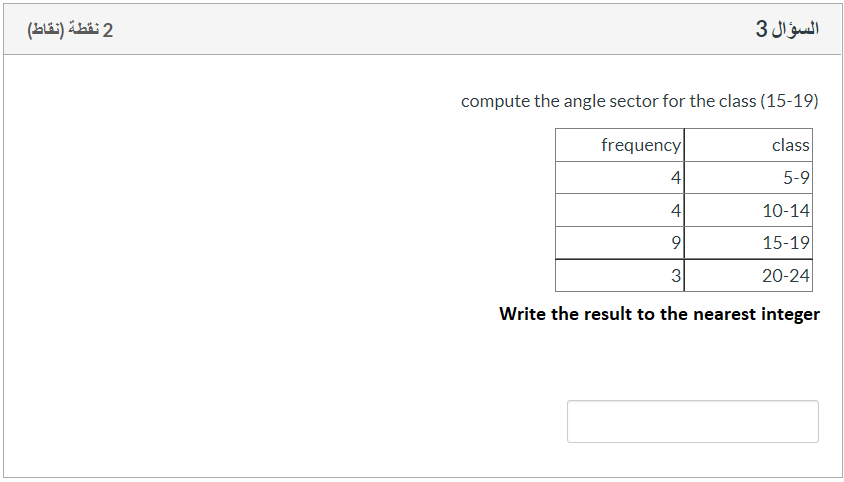Select the 15-19 class table cell
Viewport: 844px width, 482px height.
(748, 242)
